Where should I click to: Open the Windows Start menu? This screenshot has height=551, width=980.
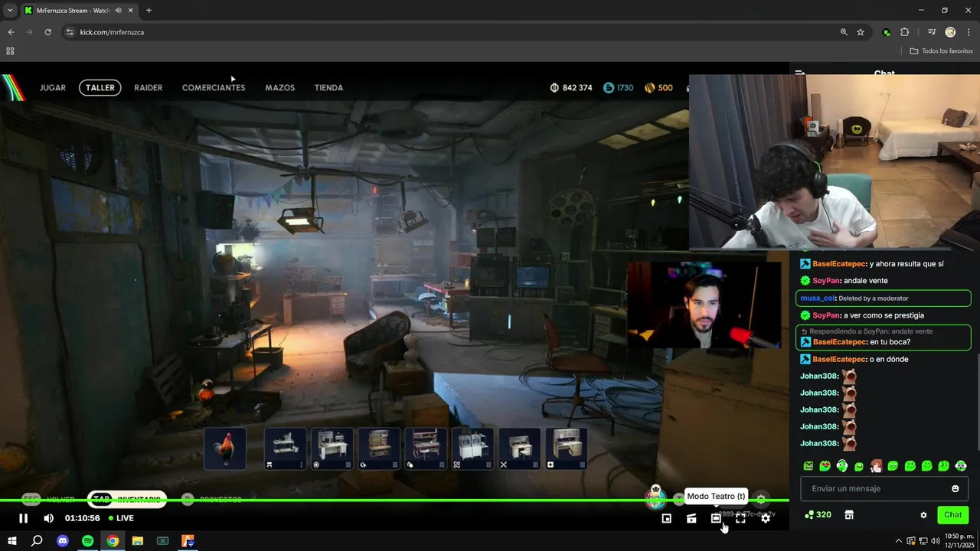12,541
